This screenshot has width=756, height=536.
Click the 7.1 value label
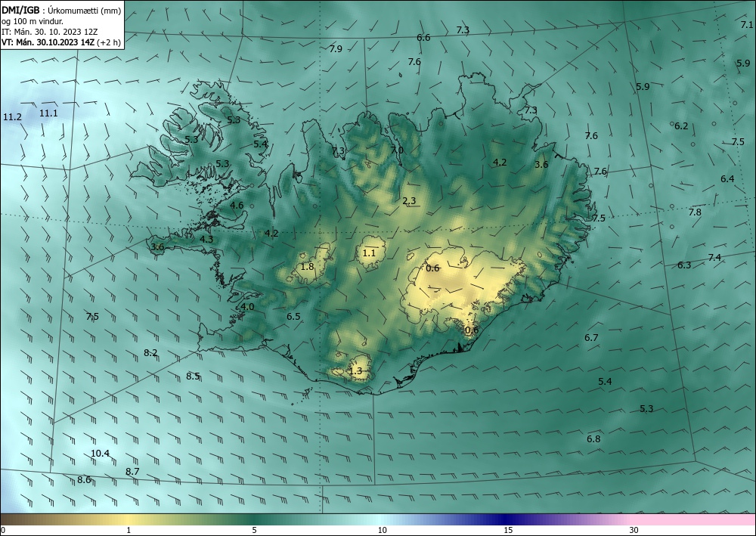[746, 25]
